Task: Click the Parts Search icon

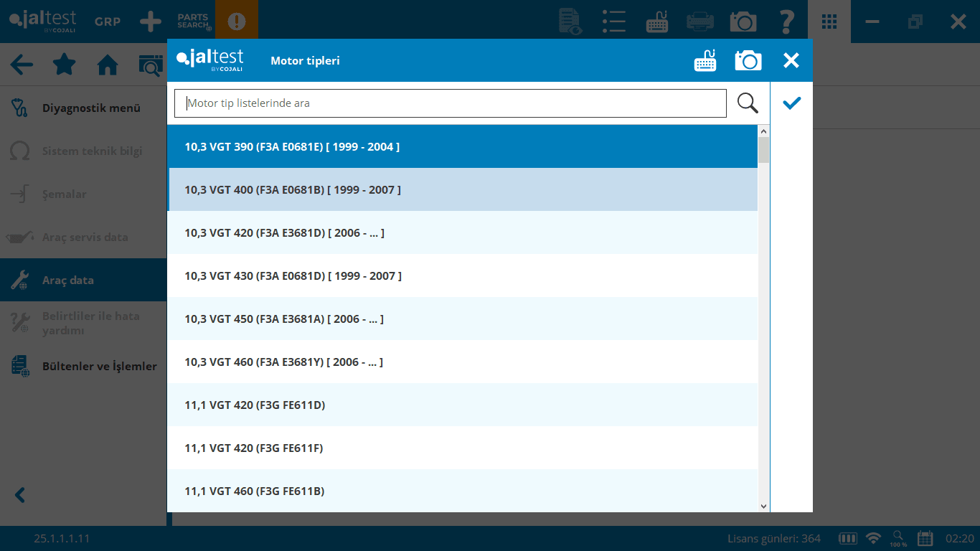Action: (194, 22)
